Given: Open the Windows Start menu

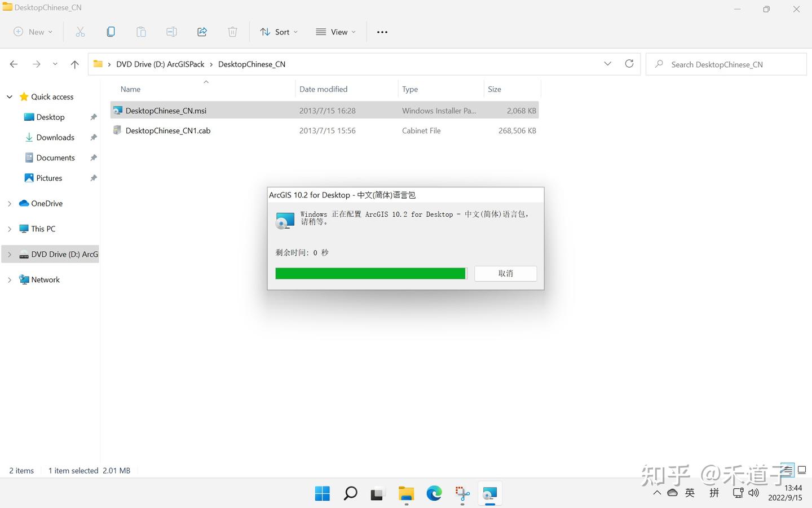Looking at the screenshot, I should pos(323,493).
